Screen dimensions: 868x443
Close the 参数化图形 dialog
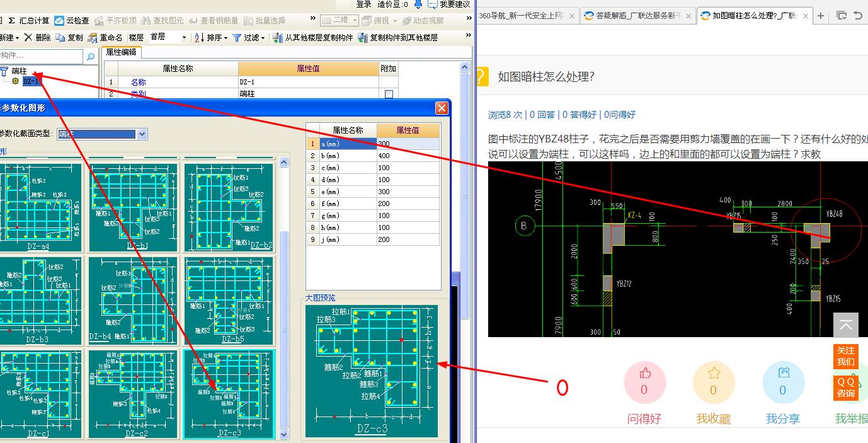[x=442, y=108]
